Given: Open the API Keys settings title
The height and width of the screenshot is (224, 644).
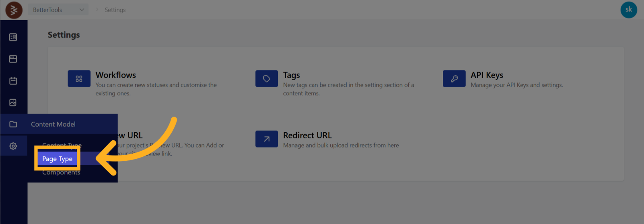Looking at the screenshot, I should pos(487,75).
